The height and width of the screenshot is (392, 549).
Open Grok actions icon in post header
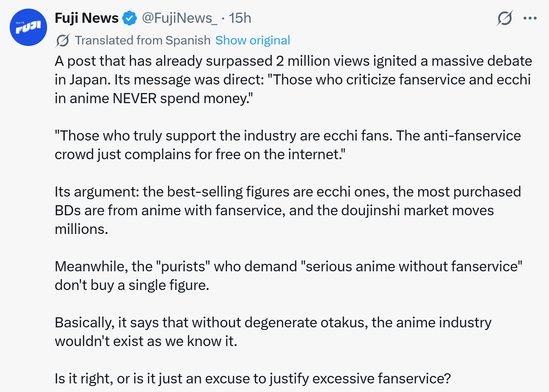[505, 18]
